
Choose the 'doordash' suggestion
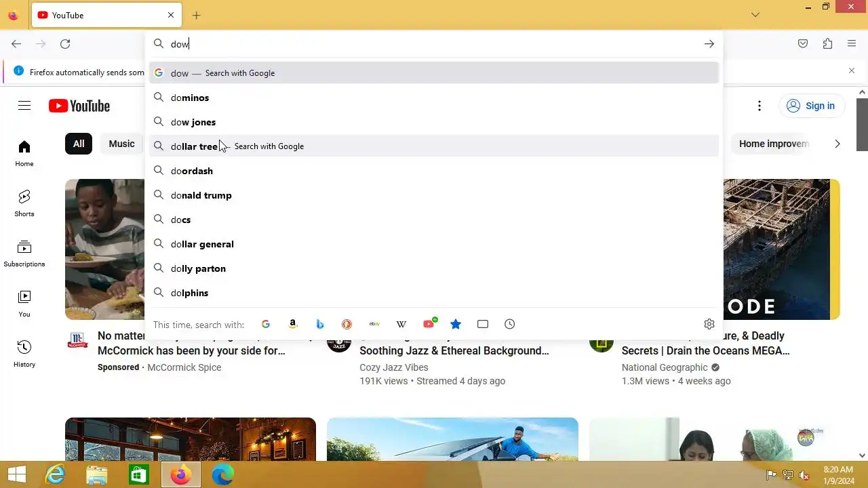pos(434,171)
